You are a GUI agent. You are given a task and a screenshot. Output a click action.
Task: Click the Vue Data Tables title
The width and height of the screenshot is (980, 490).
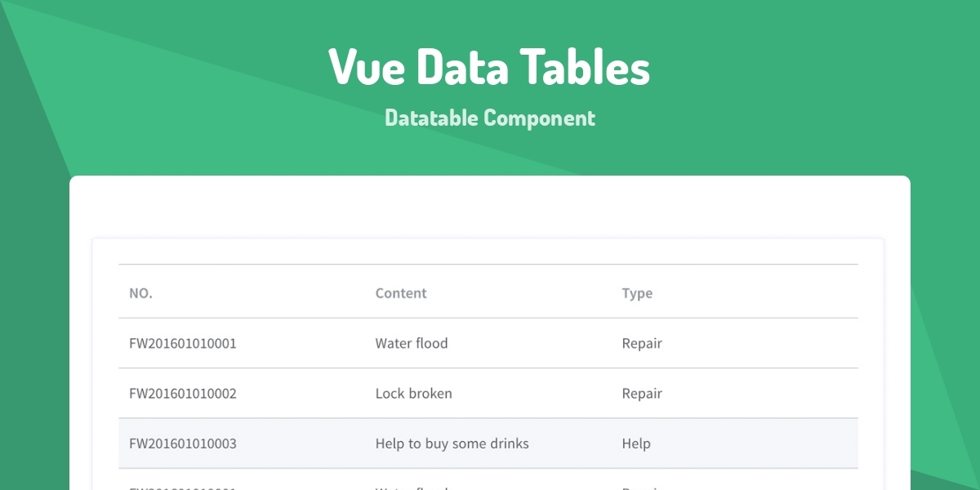[x=489, y=69]
